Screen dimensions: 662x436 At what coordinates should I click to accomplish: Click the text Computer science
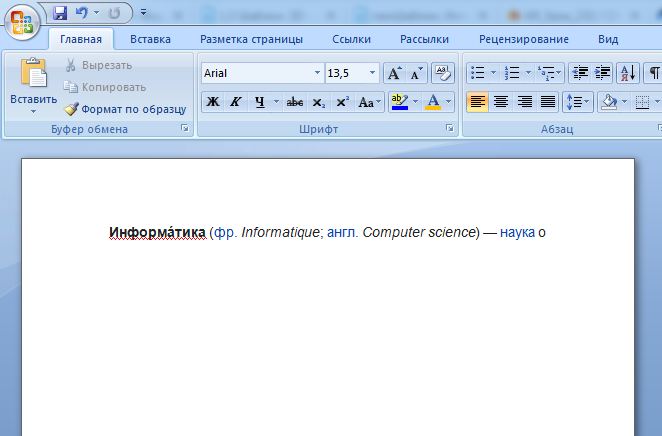pyautogui.click(x=419, y=233)
